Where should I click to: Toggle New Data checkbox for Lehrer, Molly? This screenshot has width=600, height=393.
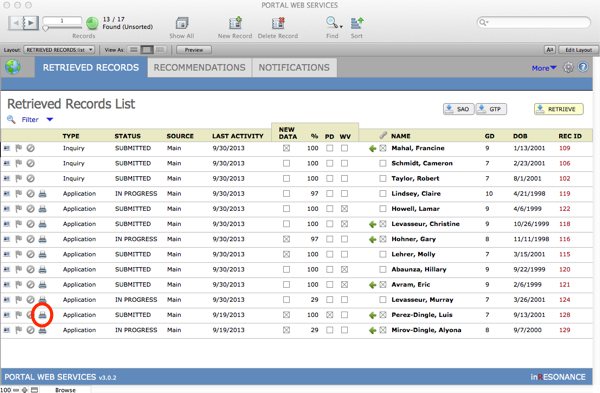[x=286, y=254]
